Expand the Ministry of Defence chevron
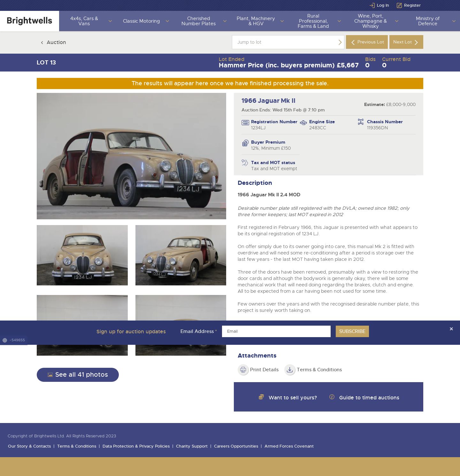Screen dimensions: 460x476 454,21
